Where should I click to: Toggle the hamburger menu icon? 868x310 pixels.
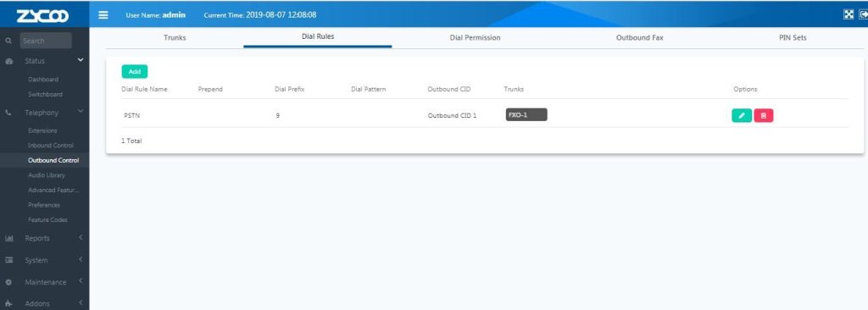[x=103, y=15]
